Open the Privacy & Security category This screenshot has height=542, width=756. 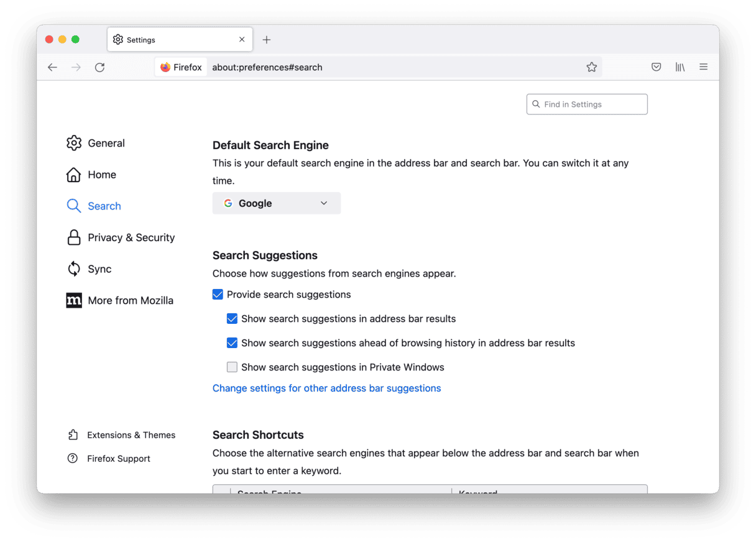(121, 237)
